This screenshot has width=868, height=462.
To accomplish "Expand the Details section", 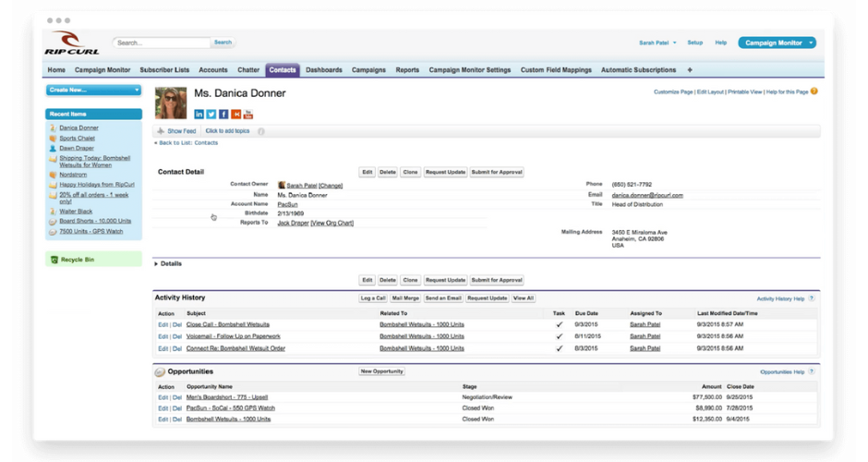I will pyautogui.click(x=168, y=263).
